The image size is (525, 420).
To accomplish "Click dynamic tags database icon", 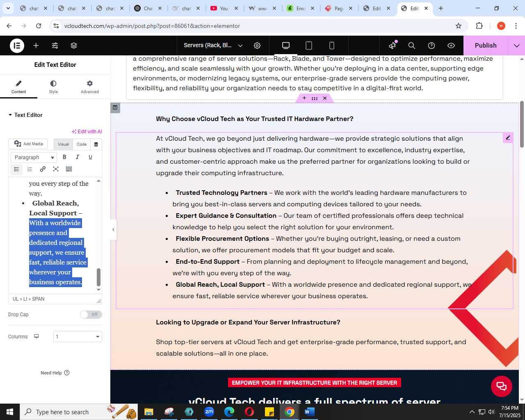I will click(96, 144).
